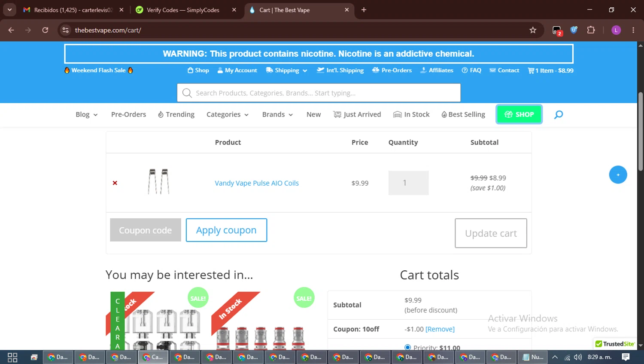The height and width of the screenshot is (364, 644).
Task: Open Just Arrived in the navigation
Action: 357,114
